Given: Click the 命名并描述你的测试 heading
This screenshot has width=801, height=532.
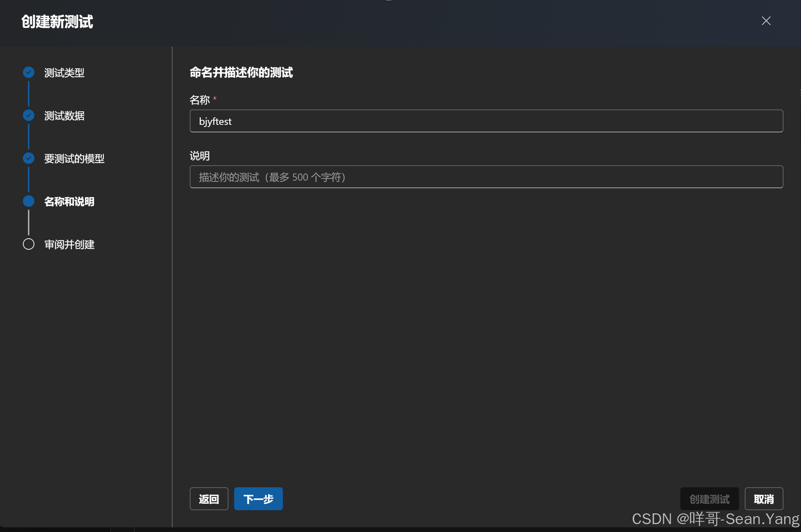Looking at the screenshot, I should 241,73.
